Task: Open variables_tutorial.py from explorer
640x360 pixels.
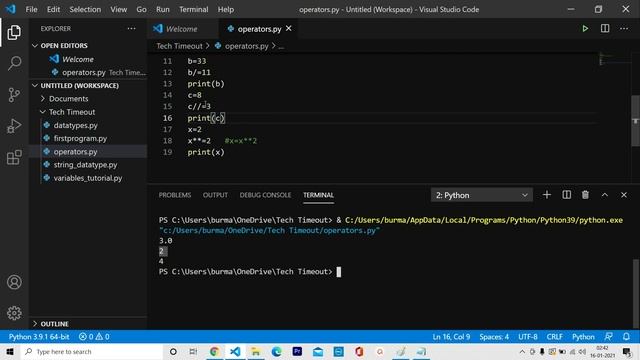Action: click(89, 178)
